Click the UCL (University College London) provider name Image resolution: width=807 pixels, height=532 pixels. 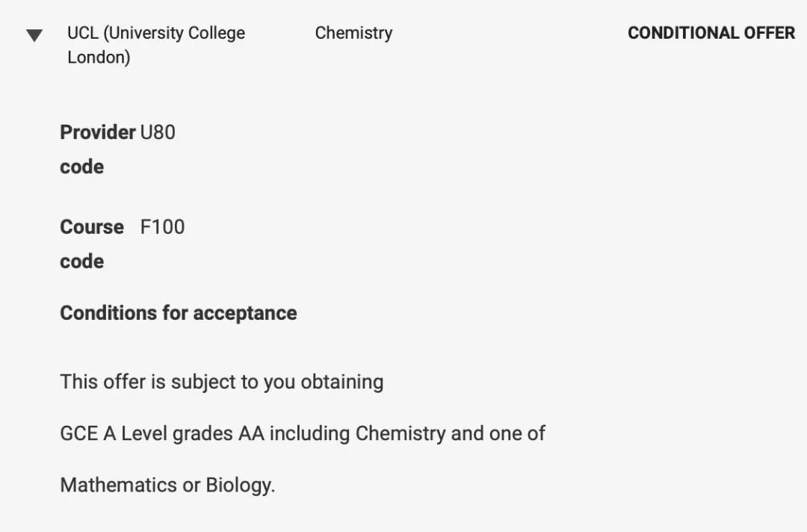[155, 34]
